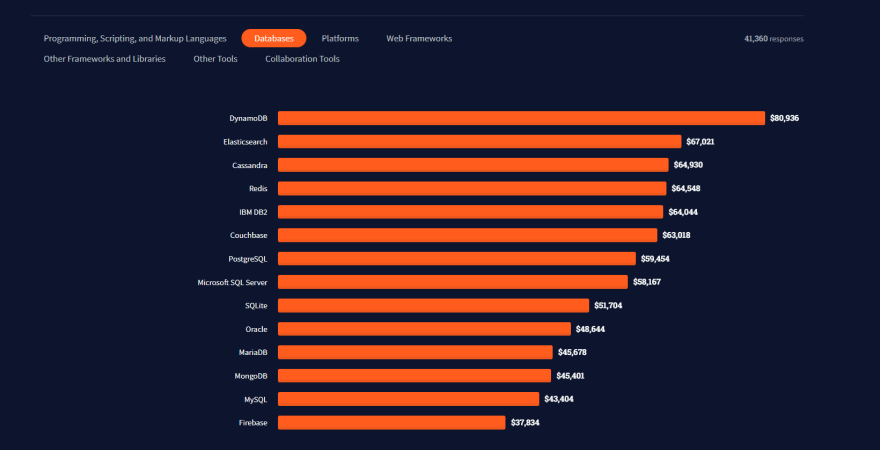Click the $64,930 value
880x450 pixels.
(688, 166)
